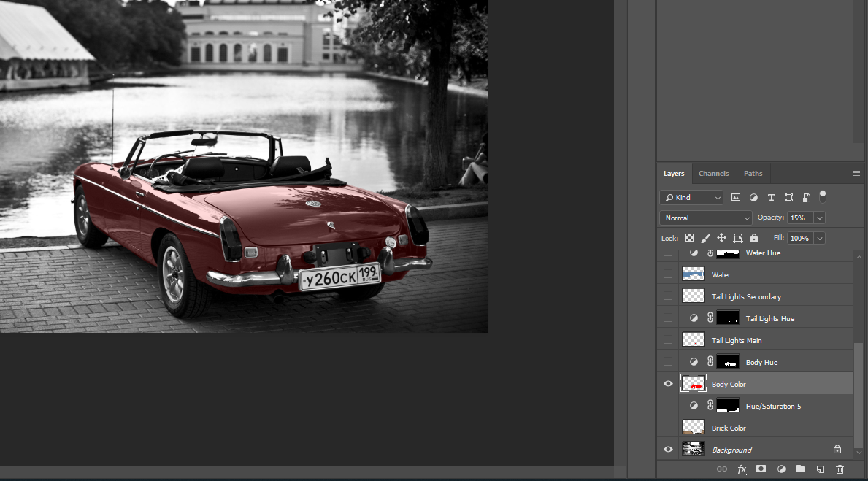Select the Tail Lights Main layer thumbnail
The image size is (868, 481).
693,340
